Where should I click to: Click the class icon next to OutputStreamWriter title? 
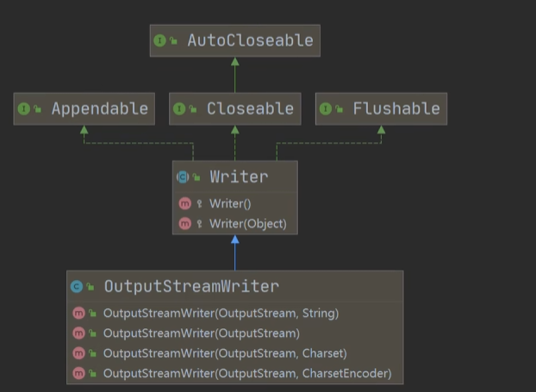[x=77, y=286]
